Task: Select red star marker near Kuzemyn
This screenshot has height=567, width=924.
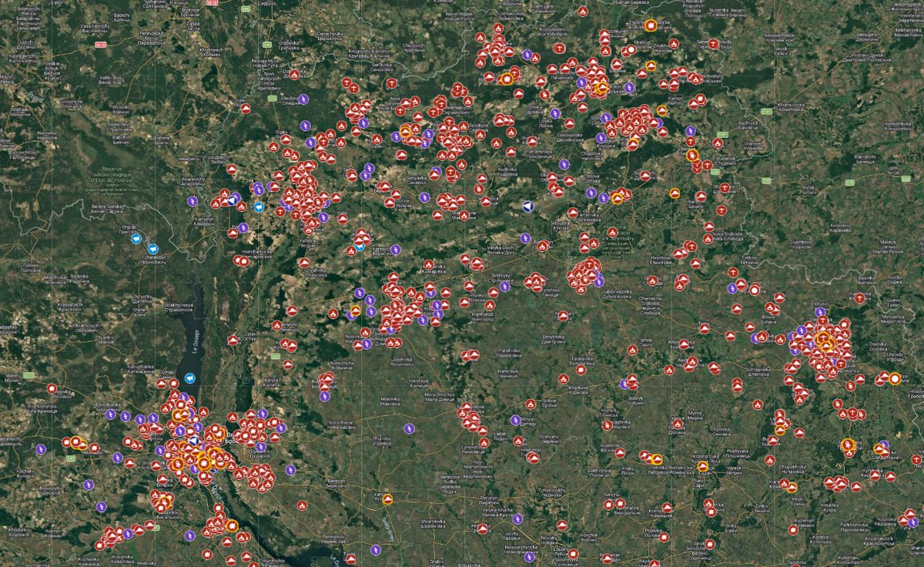Action: pos(793,530)
